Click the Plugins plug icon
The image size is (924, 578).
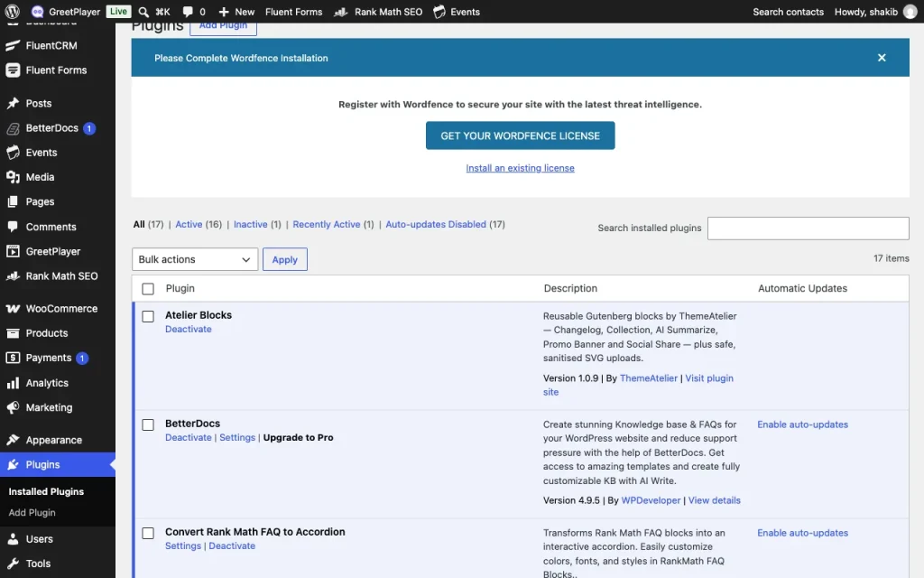click(13, 465)
